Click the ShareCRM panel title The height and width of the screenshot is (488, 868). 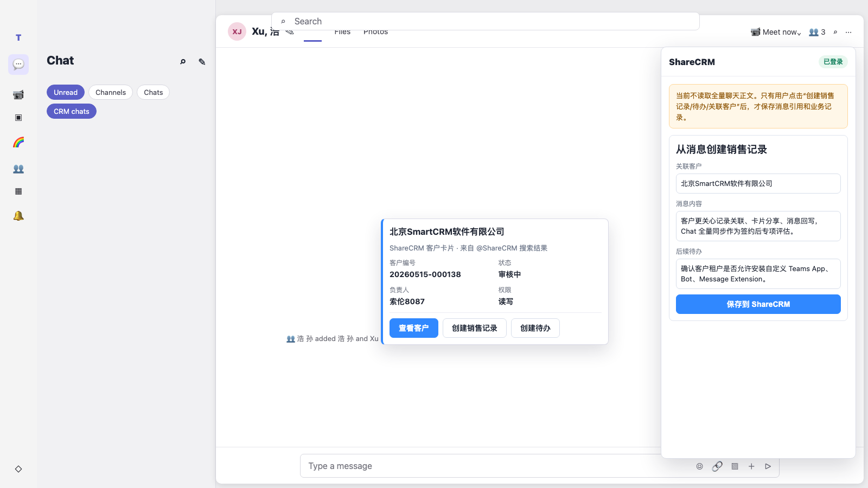coord(692,62)
